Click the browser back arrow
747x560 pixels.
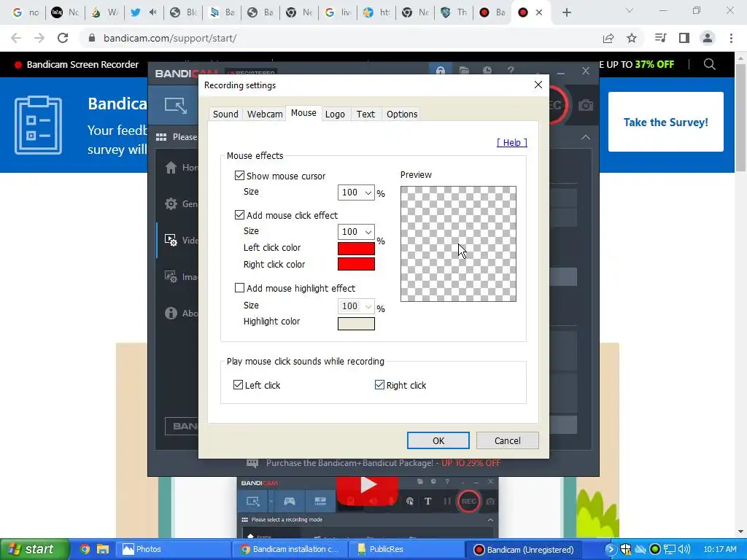pos(16,38)
